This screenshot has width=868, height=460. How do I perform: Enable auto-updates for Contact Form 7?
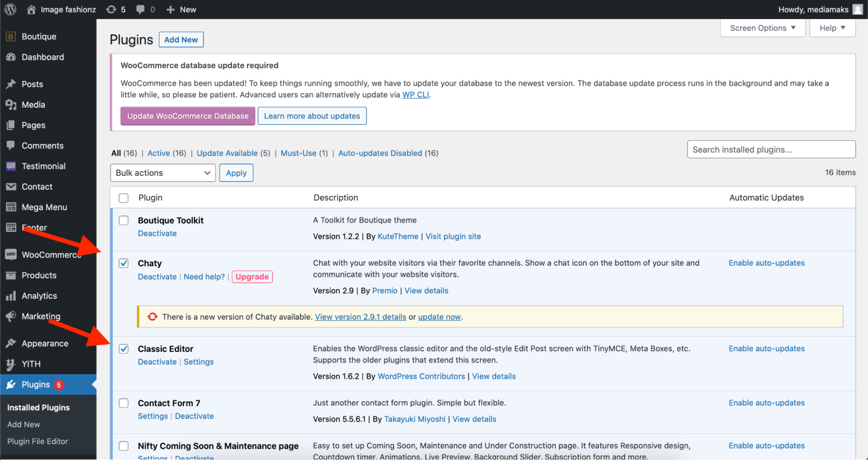pos(766,403)
